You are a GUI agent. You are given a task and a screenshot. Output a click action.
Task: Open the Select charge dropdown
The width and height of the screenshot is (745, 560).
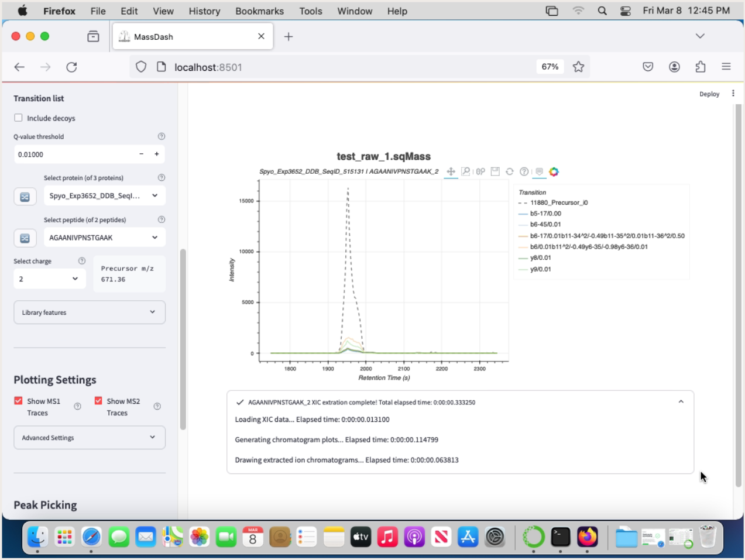click(x=50, y=279)
